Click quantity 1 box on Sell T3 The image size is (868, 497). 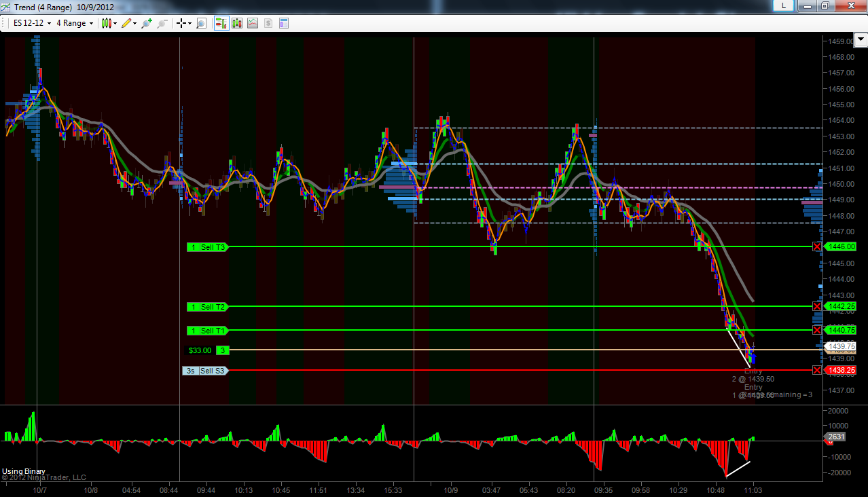[x=193, y=247]
